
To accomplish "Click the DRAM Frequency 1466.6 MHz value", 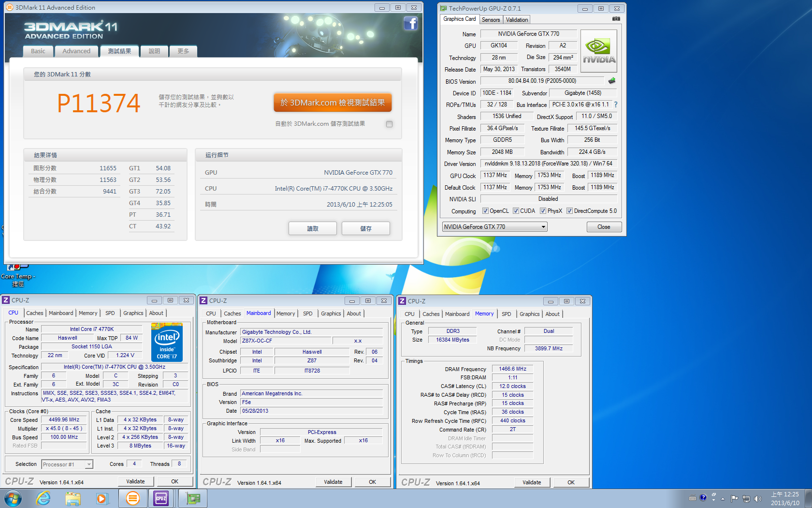I will 512,369.
